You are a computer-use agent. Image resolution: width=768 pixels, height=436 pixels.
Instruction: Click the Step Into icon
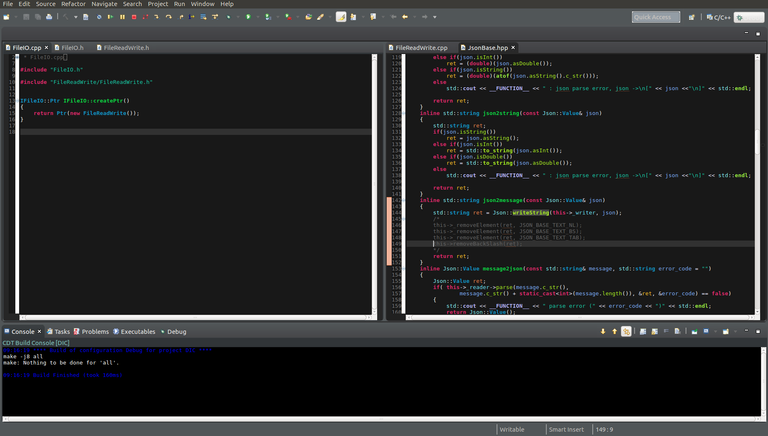pyautogui.click(x=156, y=17)
